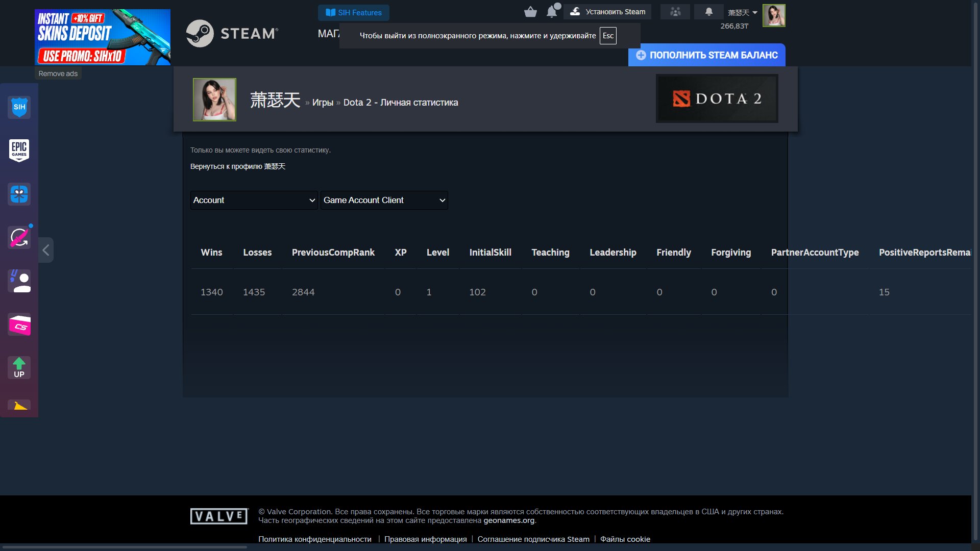This screenshot has height=551, width=980.
Task: Open notifications bell beside the cart
Action: coord(552,12)
